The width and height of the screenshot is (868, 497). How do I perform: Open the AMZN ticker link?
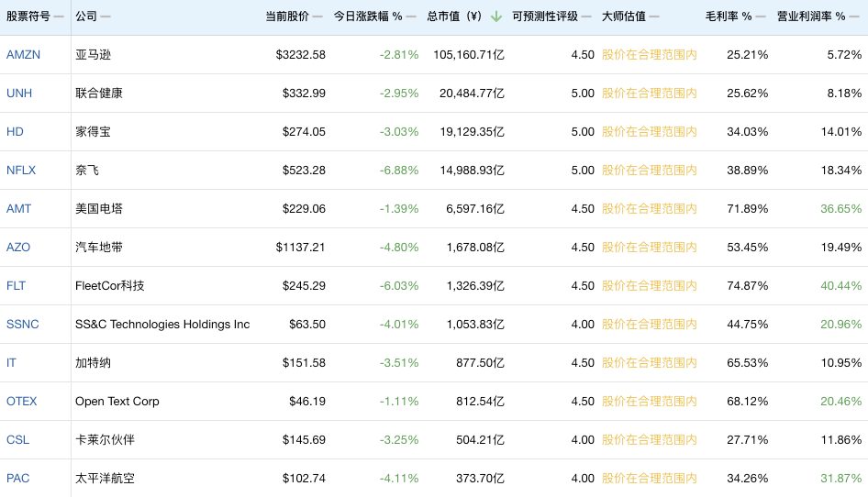pos(23,55)
